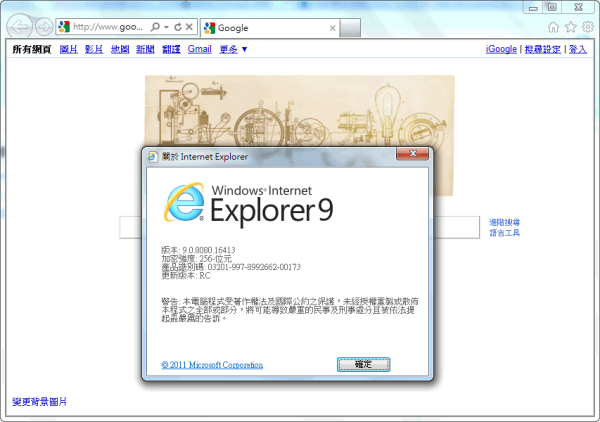Click the Internet Explorer 9 logo
This screenshot has width=600, height=422.
click(x=249, y=204)
